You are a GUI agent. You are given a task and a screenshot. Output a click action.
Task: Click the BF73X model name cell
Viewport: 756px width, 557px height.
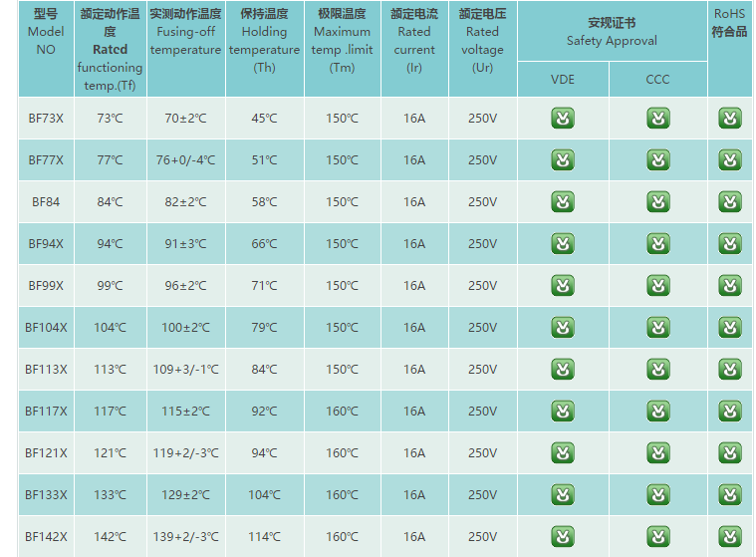(x=46, y=119)
